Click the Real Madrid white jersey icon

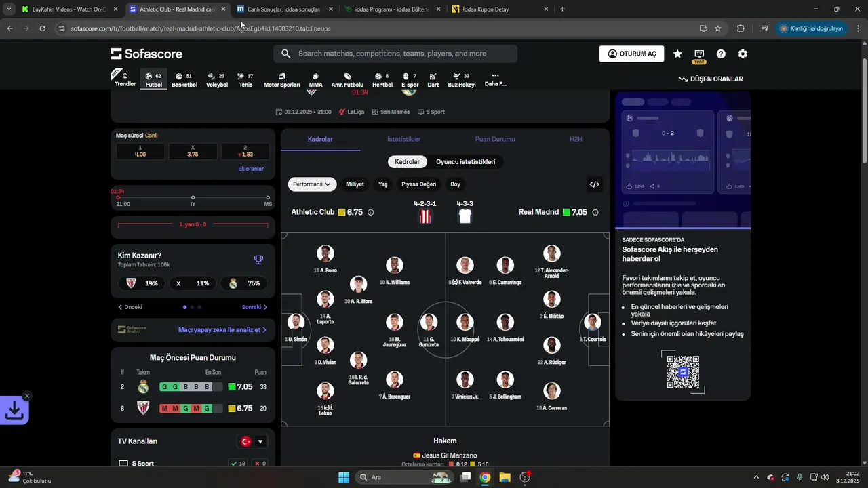pyautogui.click(x=465, y=216)
